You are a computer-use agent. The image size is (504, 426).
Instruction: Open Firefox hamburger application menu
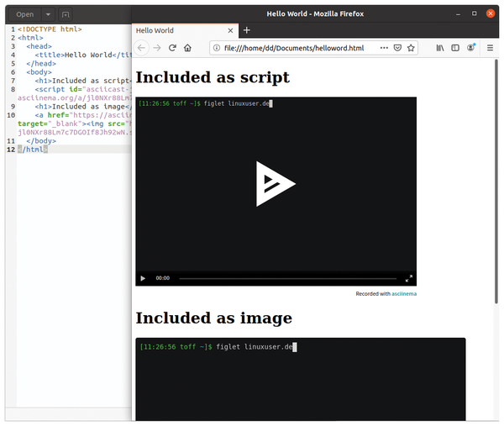click(x=490, y=48)
